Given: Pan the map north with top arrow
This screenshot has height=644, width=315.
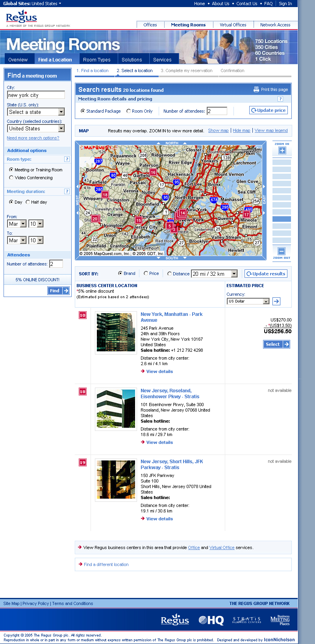Looking at the screenshot, I should click(172, 143).
